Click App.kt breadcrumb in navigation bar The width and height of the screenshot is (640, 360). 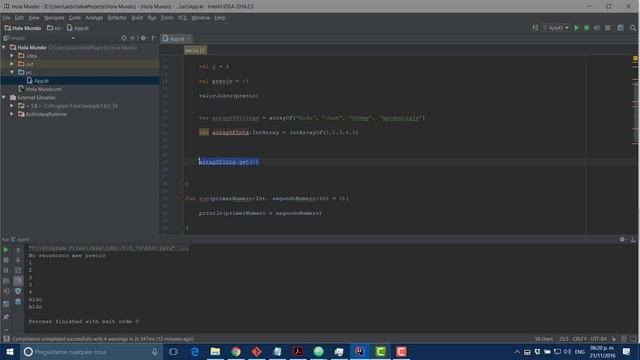click(78, 28)
